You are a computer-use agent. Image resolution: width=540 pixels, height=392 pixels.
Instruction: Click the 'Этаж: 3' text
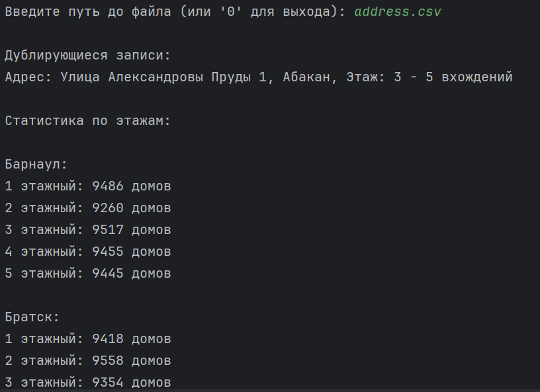(x=374, y=77)
